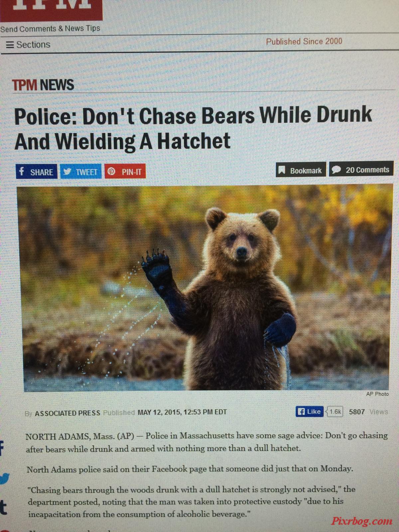Click the floating Tumblr icon in sidebar
The image size is (399, 532).
[3, 507]
